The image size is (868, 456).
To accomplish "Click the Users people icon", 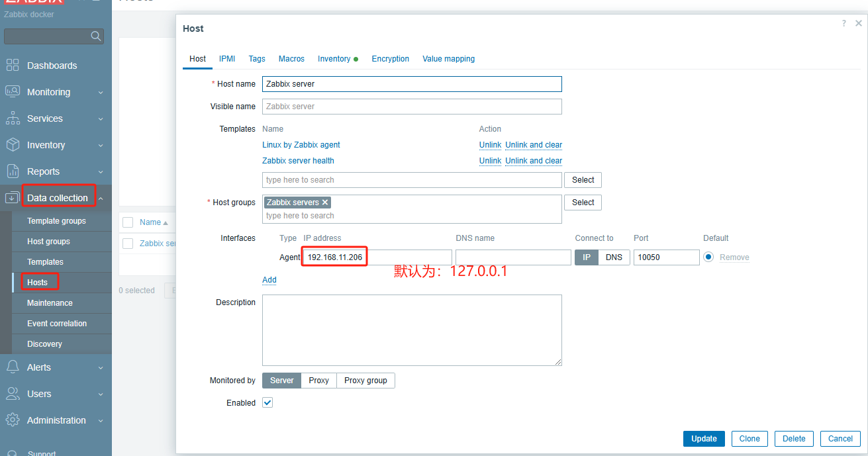I will pyautogui.click(x=13, y=393).
